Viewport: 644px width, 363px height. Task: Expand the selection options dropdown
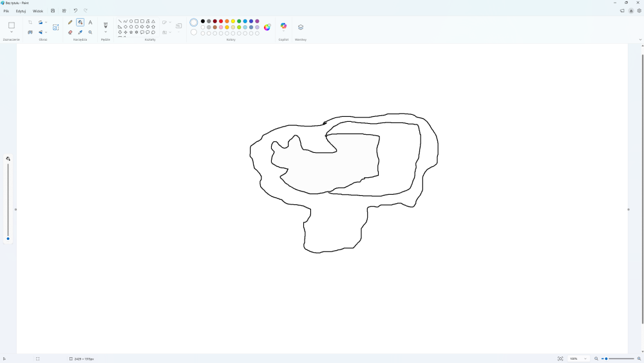pos(12,32)
